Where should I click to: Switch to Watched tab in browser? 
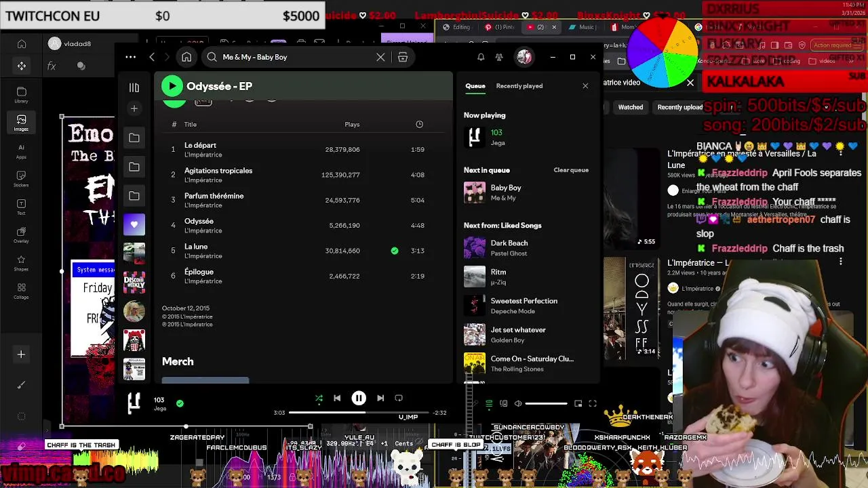(x=631, y=107)
